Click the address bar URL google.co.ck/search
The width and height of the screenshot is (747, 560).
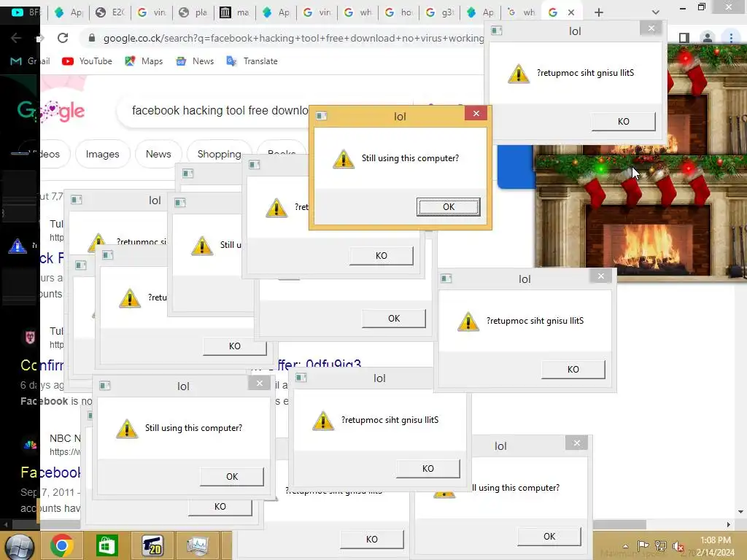(293, 38)
